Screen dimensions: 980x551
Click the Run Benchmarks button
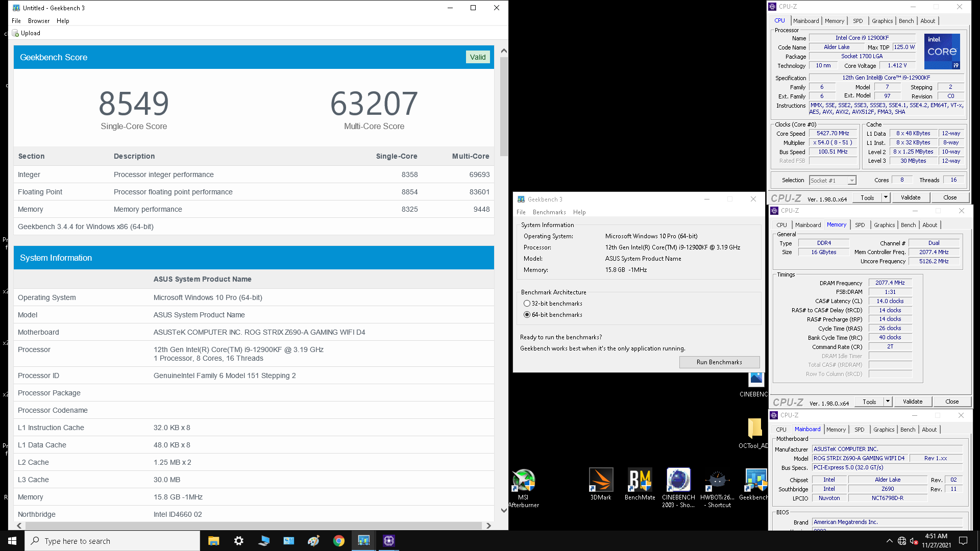click(719, 362)
